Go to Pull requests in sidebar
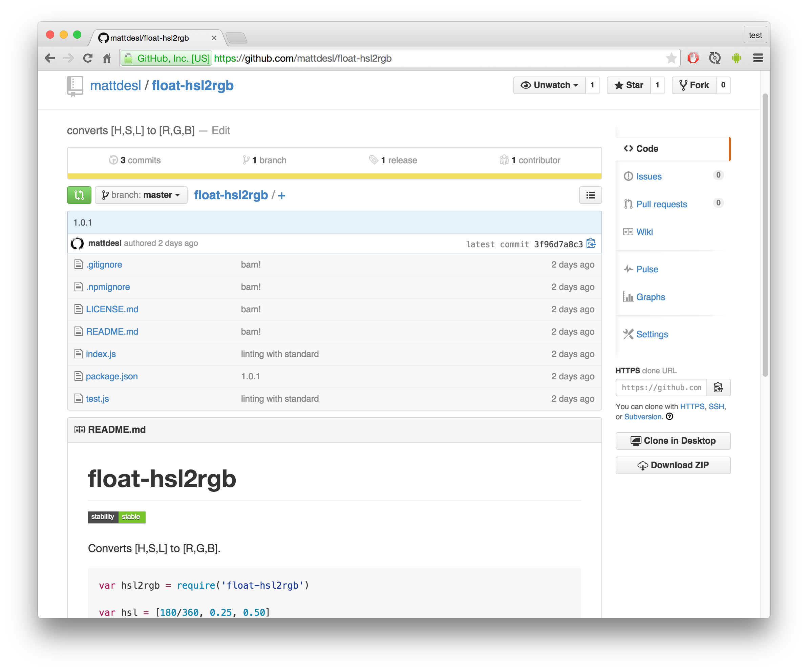Viewport: 808px width, 672px height. pyautogui.click(x=661, y=204)
